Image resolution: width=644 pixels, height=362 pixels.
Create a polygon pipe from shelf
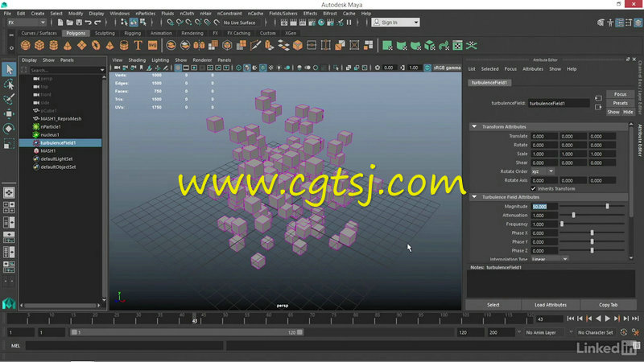[x=124, y=46]
